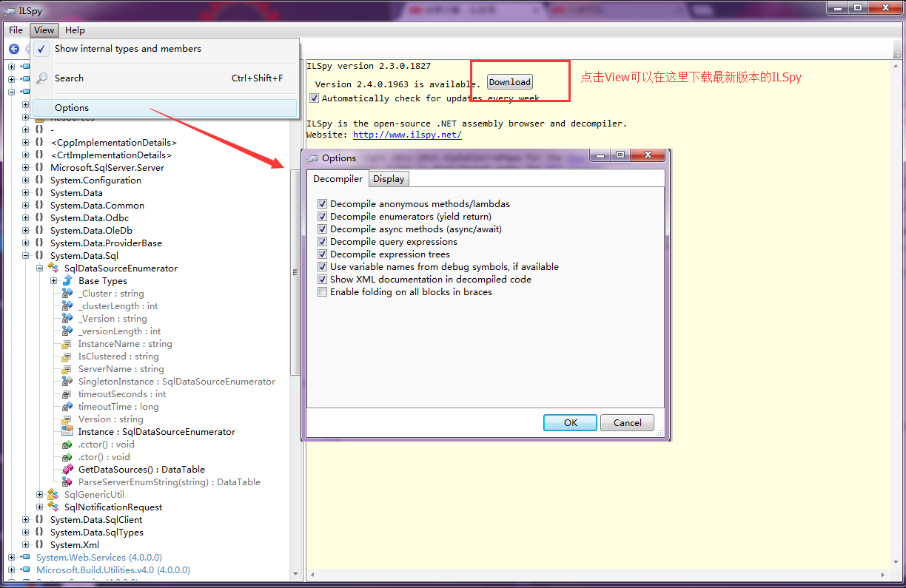Enable folding on all blocks in braces
Viewport: 906px width, 588px height.
[x=322, y=291]
